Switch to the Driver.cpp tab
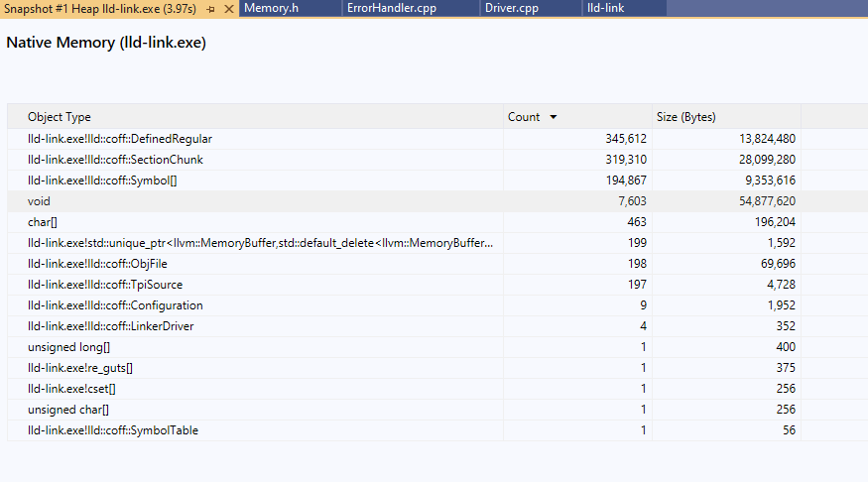868x482 pixels. (x=531, y=8)
